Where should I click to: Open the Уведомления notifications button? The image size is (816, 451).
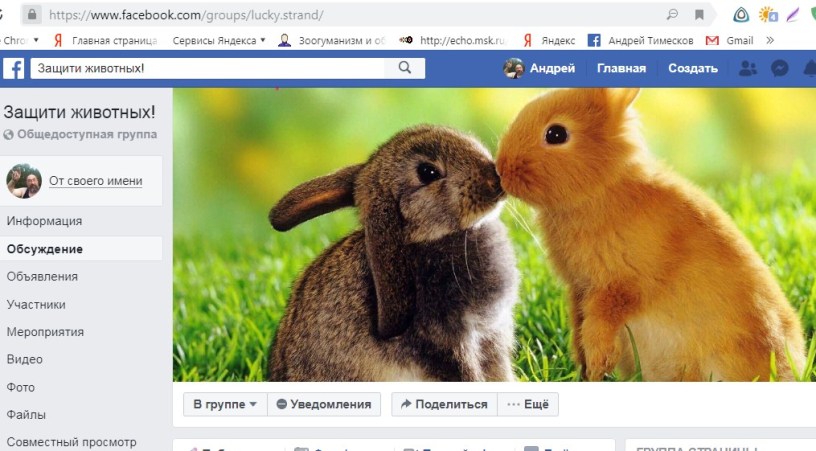(323, 404)
